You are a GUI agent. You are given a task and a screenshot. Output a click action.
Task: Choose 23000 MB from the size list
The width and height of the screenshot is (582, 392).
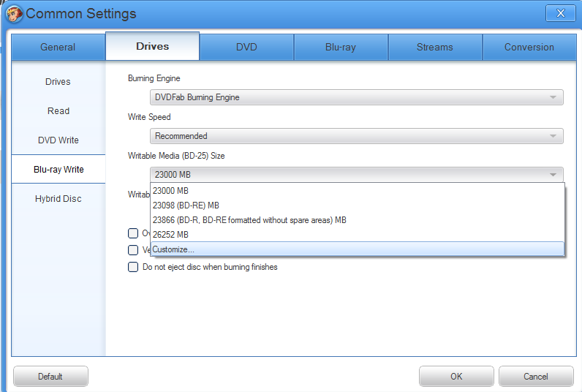(357, 191)
